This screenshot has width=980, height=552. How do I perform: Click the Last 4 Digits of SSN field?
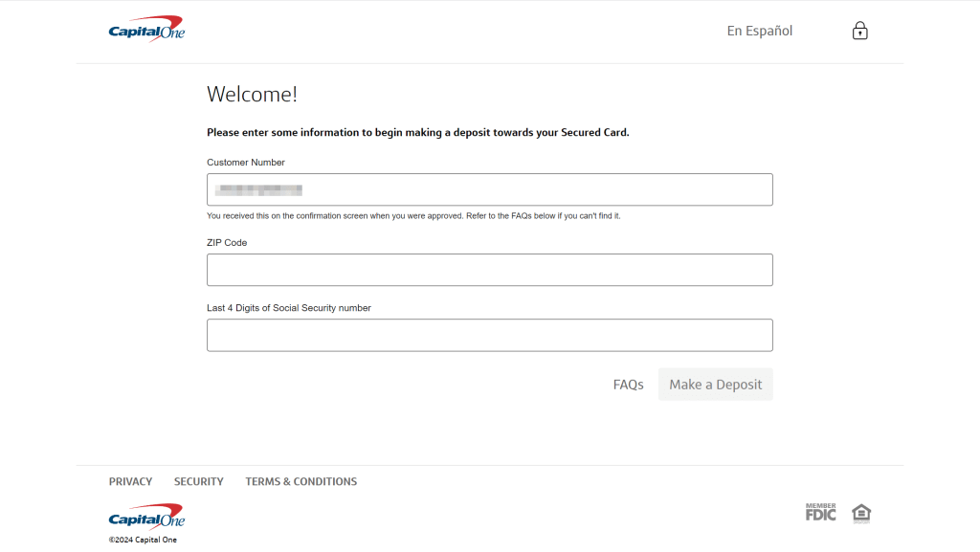[x=490, y=336]
